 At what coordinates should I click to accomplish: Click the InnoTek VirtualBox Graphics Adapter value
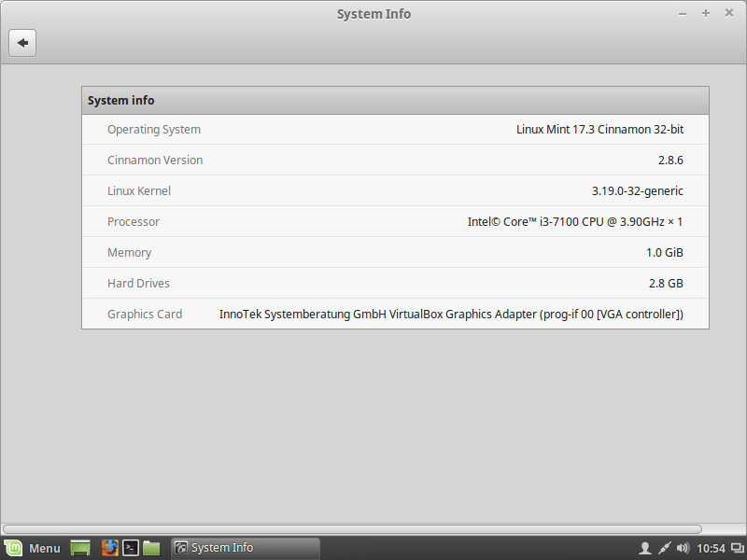(451, 315)
